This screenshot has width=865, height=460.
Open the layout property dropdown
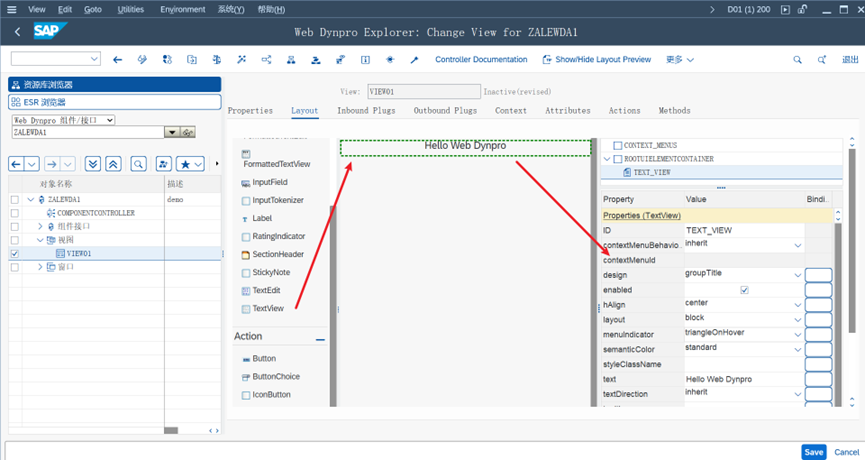(798, 320)
